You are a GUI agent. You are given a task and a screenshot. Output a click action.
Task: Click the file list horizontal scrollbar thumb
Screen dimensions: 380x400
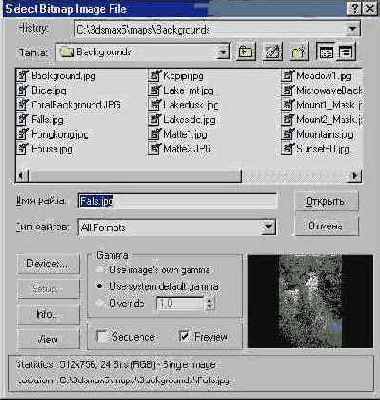coord(135,176)
